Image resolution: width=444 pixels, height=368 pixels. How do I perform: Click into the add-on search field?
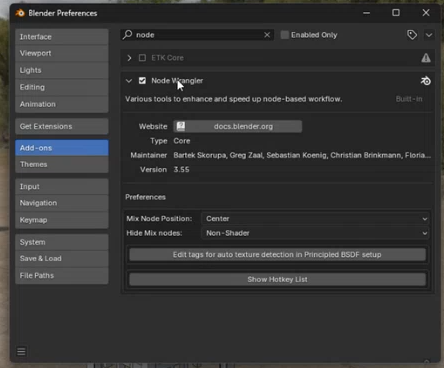(x=197, y=35)
